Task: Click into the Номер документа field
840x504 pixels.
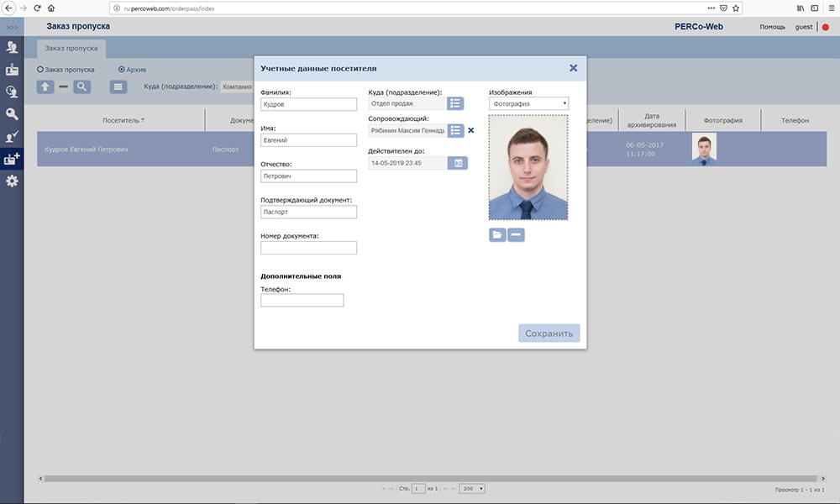Action: 308,248
